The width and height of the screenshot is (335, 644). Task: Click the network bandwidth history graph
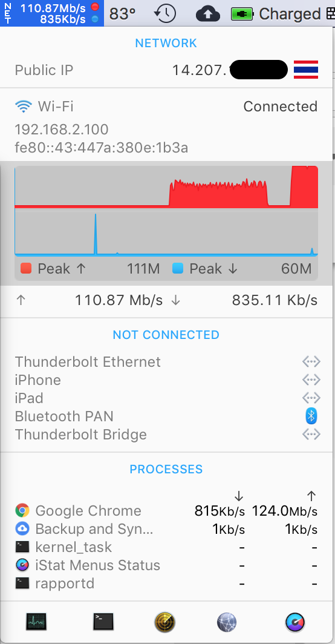coord(166,211)
